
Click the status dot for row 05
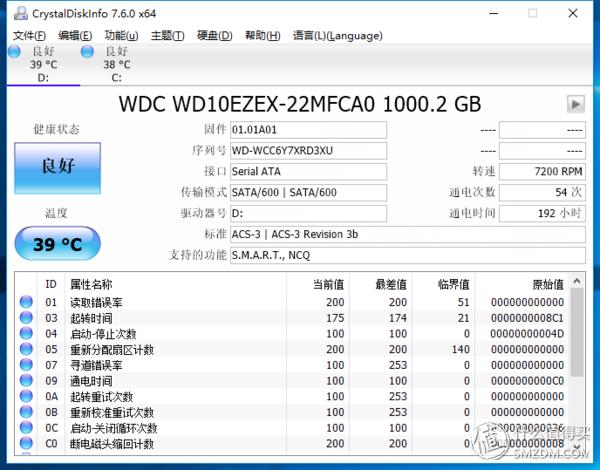click(x=26, y=349)
